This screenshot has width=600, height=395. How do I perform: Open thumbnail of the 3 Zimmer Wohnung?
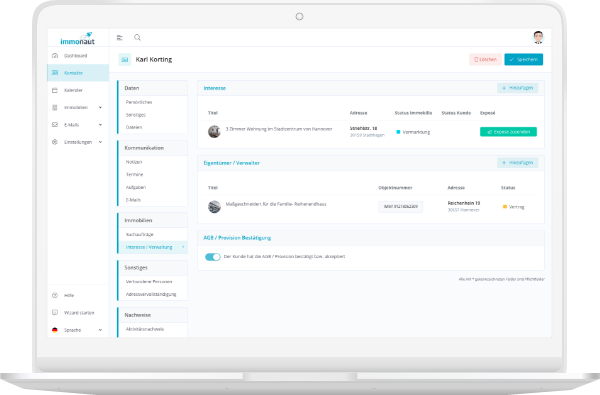click(214, 132)
